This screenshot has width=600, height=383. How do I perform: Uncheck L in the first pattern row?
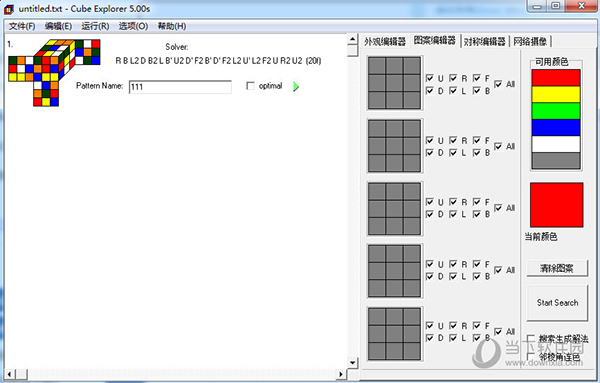pos(453,91)
